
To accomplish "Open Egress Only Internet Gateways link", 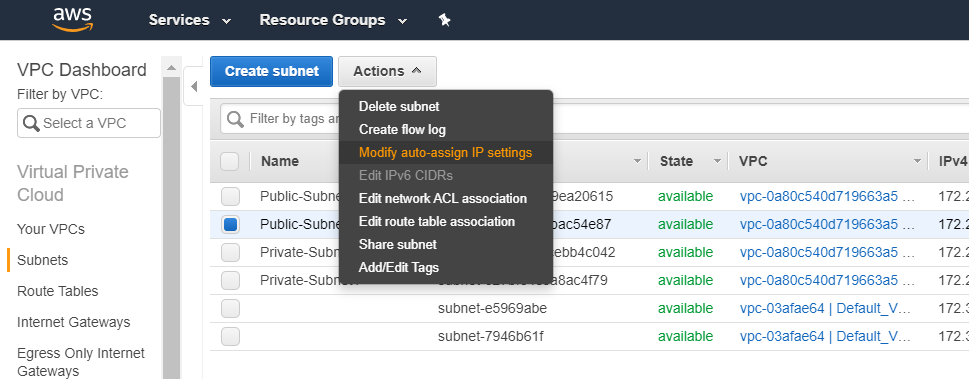I will [81, 362].
